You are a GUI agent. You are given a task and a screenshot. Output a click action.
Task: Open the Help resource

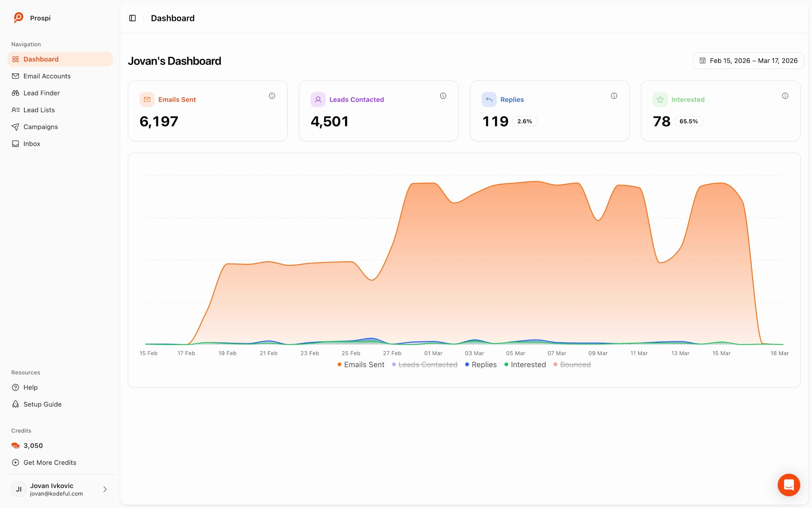(30, 387)
